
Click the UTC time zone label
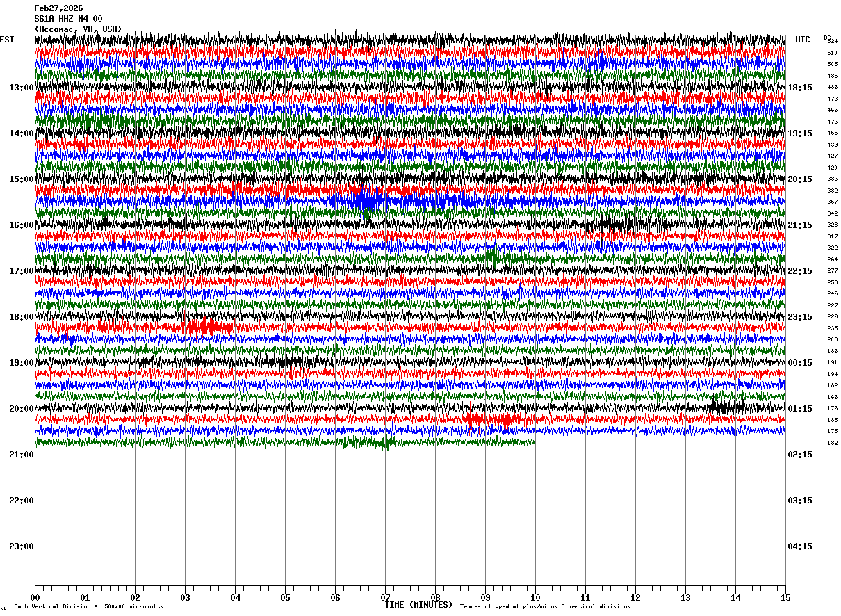pyautogui.click(x=803, y=40)
